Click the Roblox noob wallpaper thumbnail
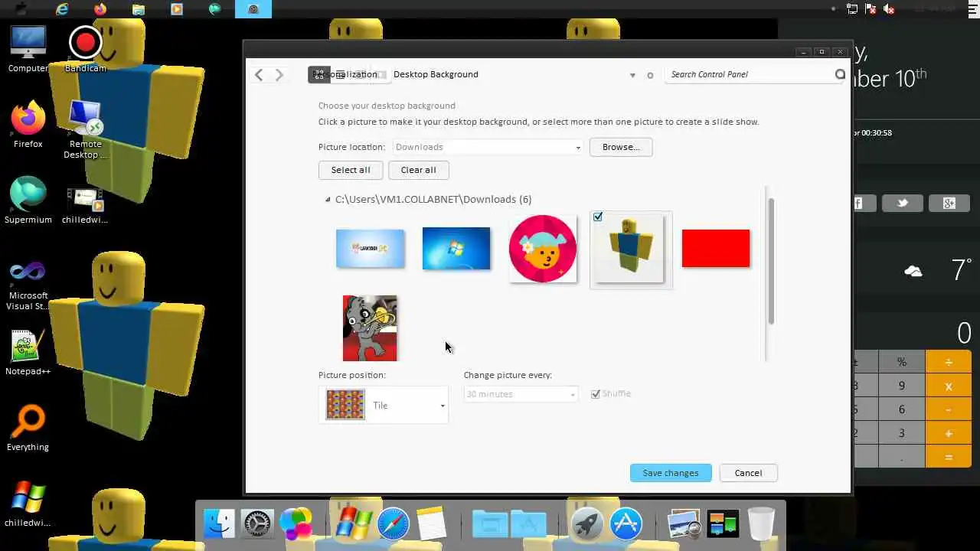The height and width of the screenshot is (551, 980). pyautogui.click(x=629, y=249)
